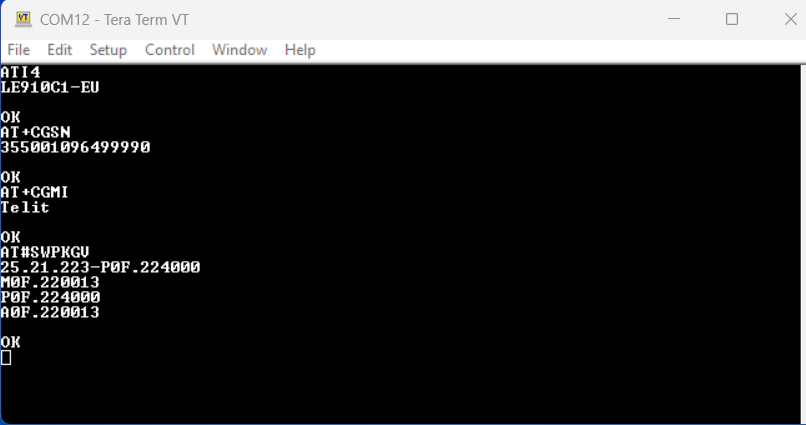This screenshot has height=425, width=806.
Task: Click the A0F.220013 line
Action: coord(50,312)
